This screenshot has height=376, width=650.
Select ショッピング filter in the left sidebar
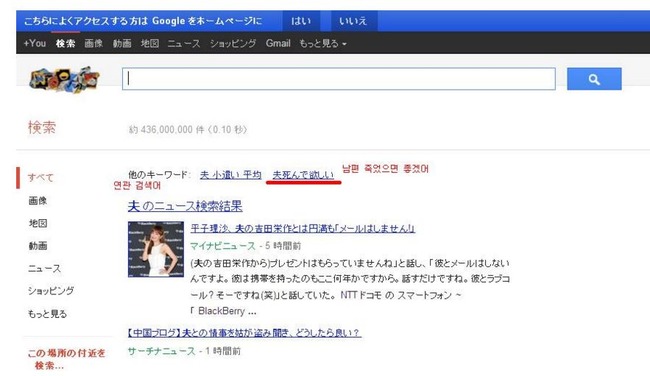click(51, 291)
